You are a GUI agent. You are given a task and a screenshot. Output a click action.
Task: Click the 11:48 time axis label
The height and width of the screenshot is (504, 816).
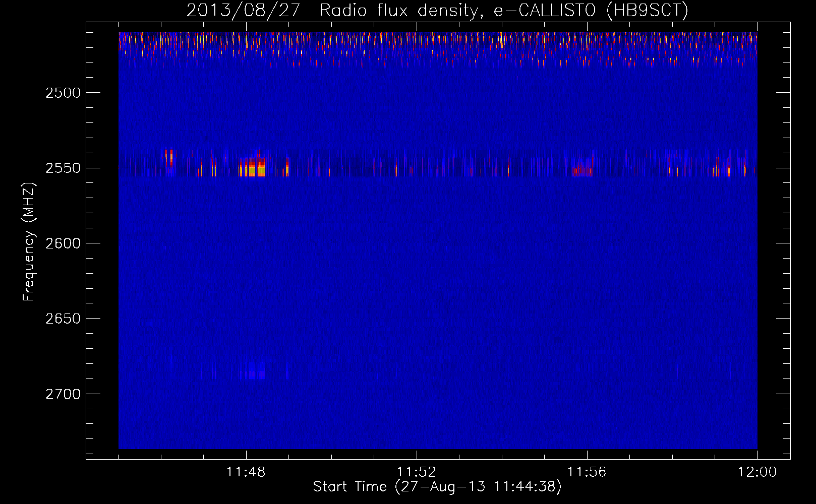click(246, 472)
